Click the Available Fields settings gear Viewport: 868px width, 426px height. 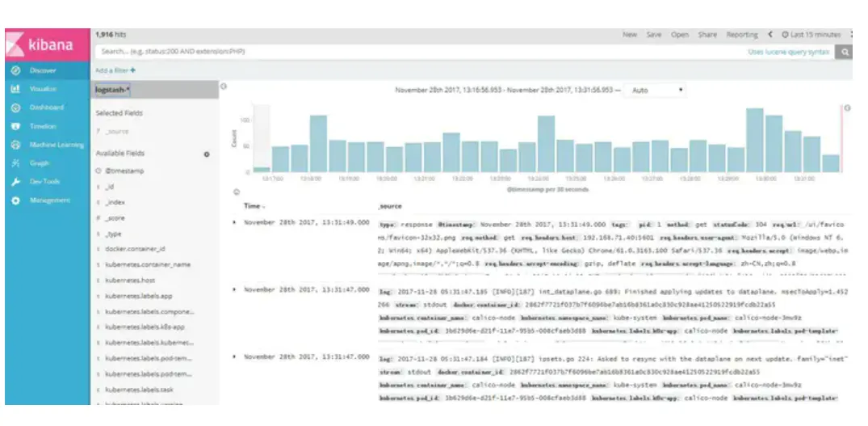207,154
